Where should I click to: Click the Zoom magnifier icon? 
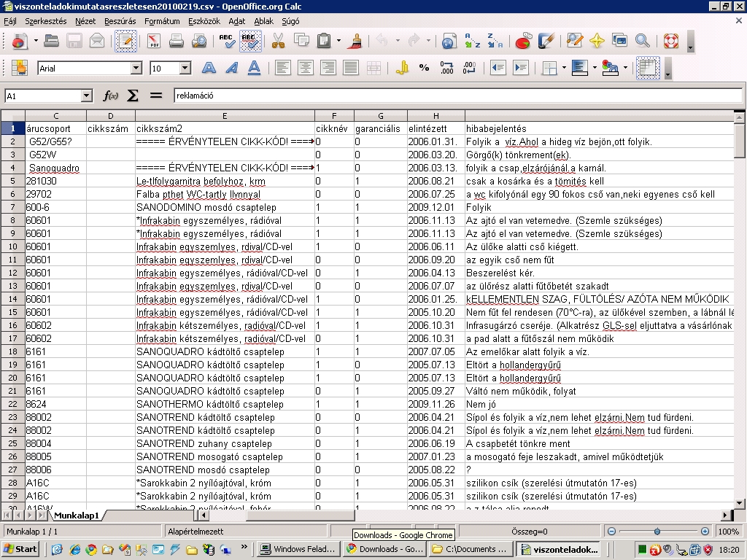(x=643, y=42)
